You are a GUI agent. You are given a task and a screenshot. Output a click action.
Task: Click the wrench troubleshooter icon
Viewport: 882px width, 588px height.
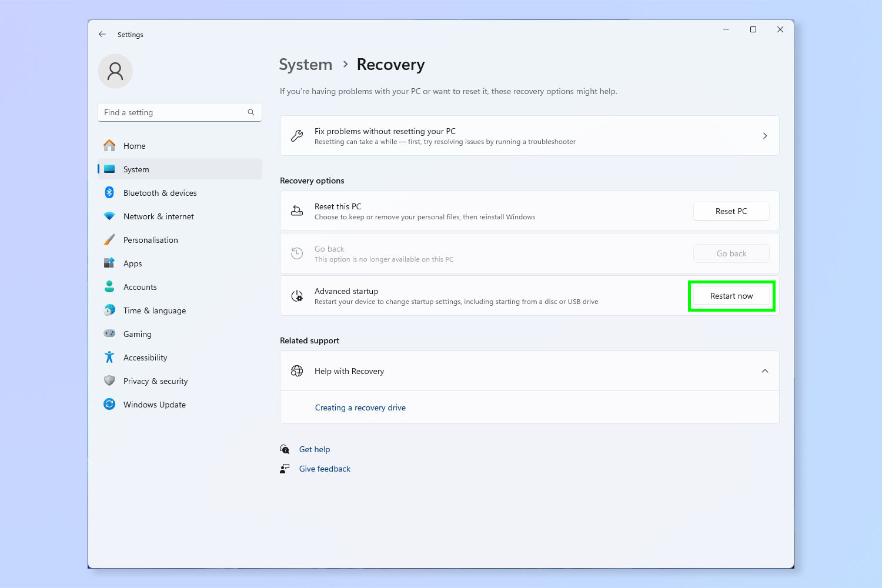click(297, 136)
